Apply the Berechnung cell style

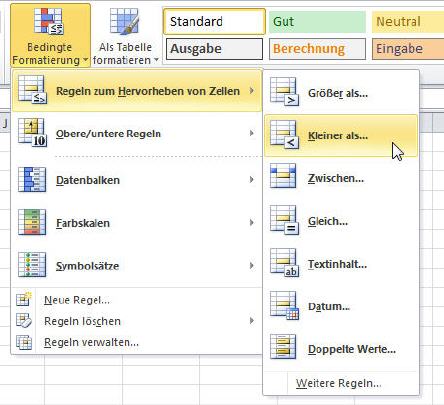point(317,49)
